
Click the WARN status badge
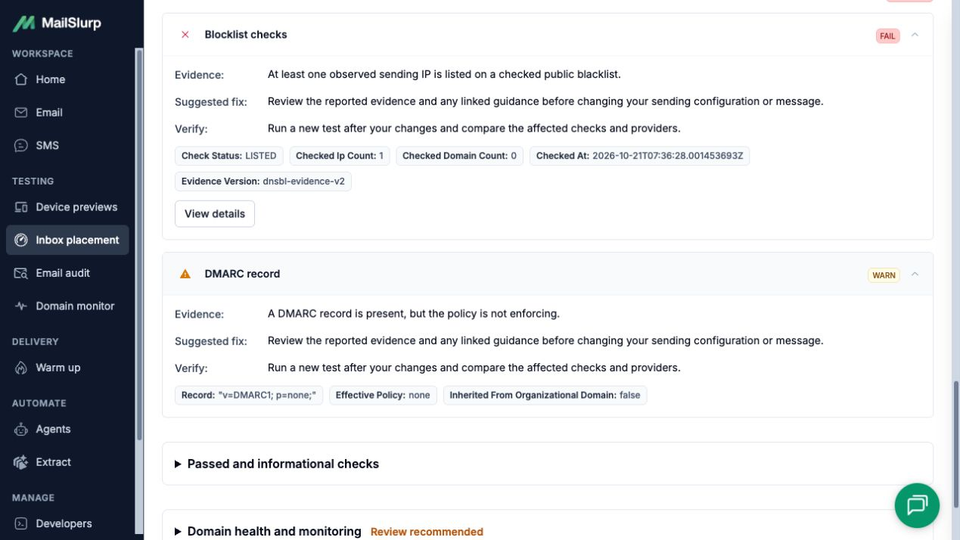pos(883,275)
